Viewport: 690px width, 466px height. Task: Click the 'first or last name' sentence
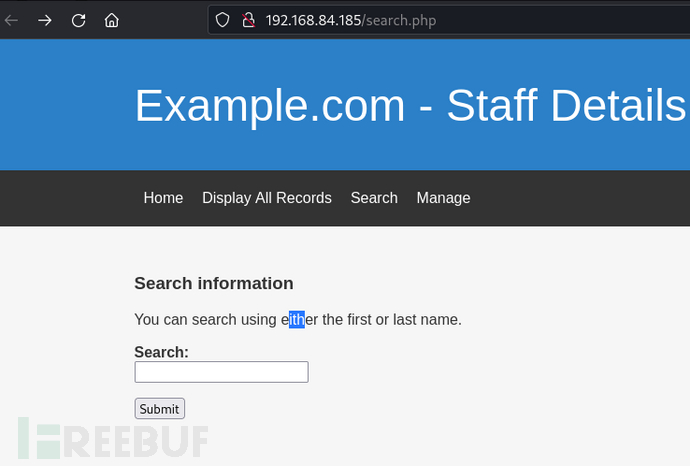pyautogui.click(x=298, y=319)
